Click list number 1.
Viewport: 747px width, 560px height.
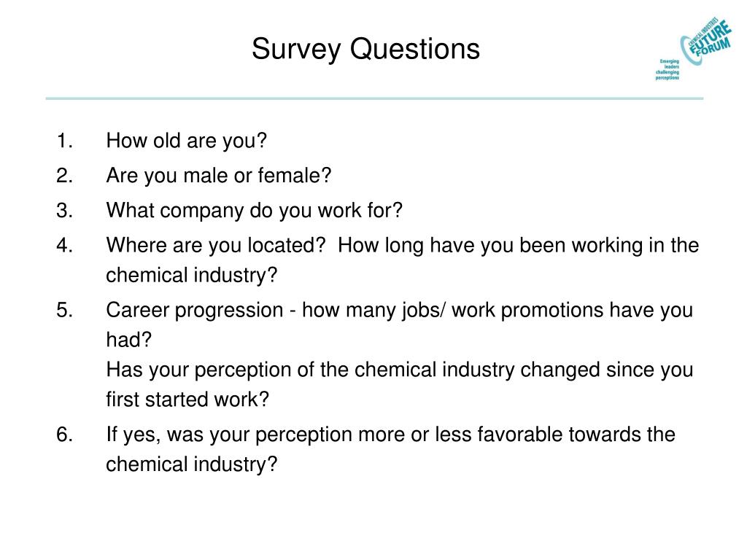[x=64, y=141]
